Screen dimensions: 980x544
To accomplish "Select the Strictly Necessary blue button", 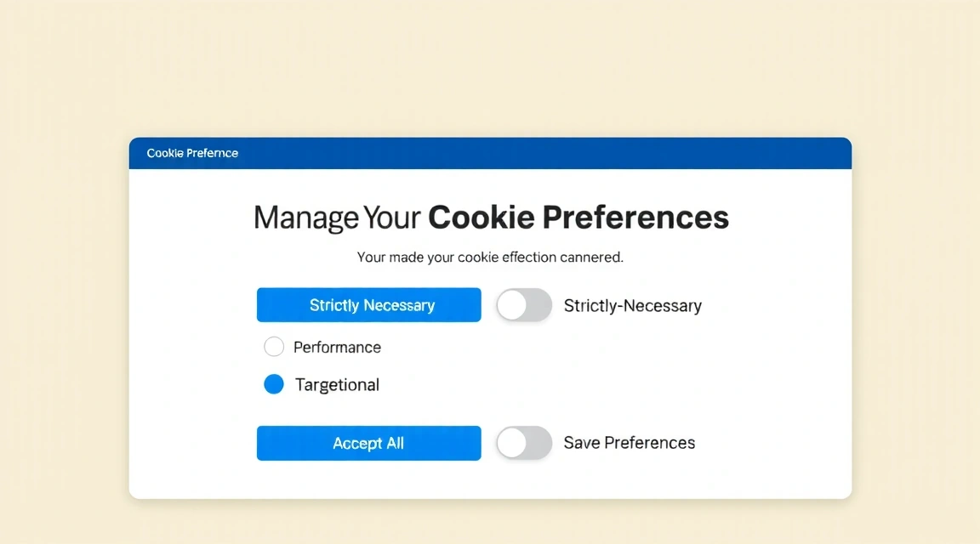I will tap(368, 304).
